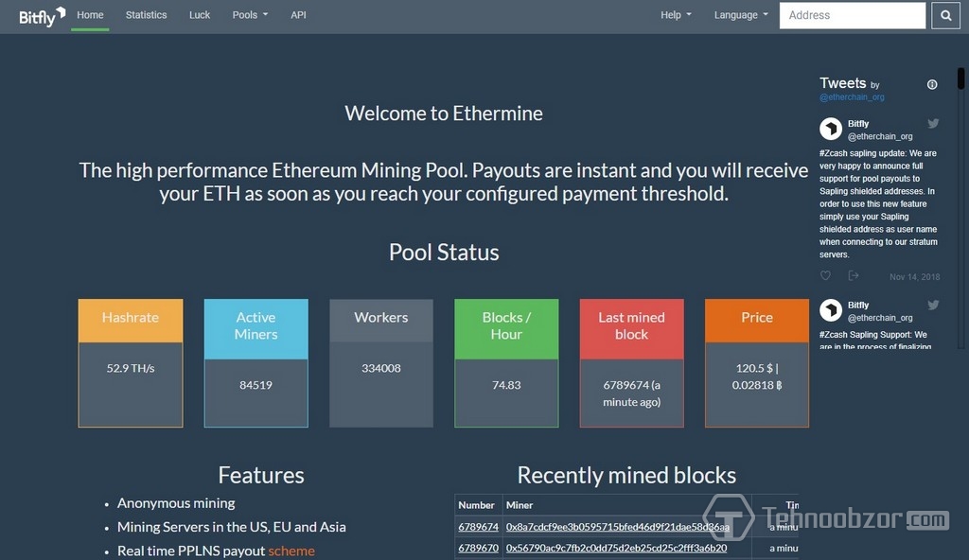Click the Workers card header
Viewport: 969px width, 560px height.
pyautogui.click(x=381, y=320)
